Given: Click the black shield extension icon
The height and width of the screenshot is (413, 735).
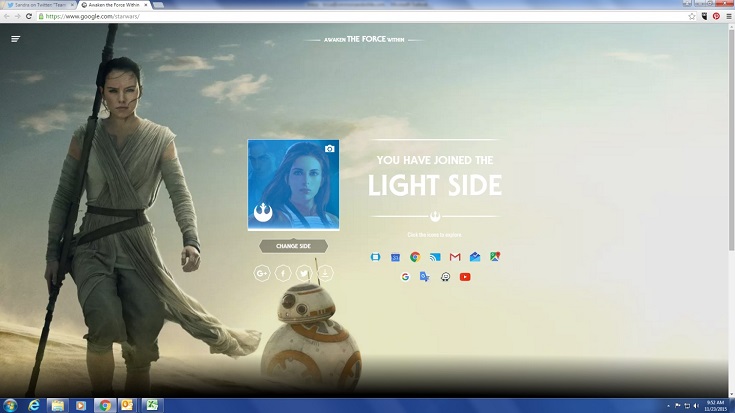Looking at the screenshot, I should point(704,16).
